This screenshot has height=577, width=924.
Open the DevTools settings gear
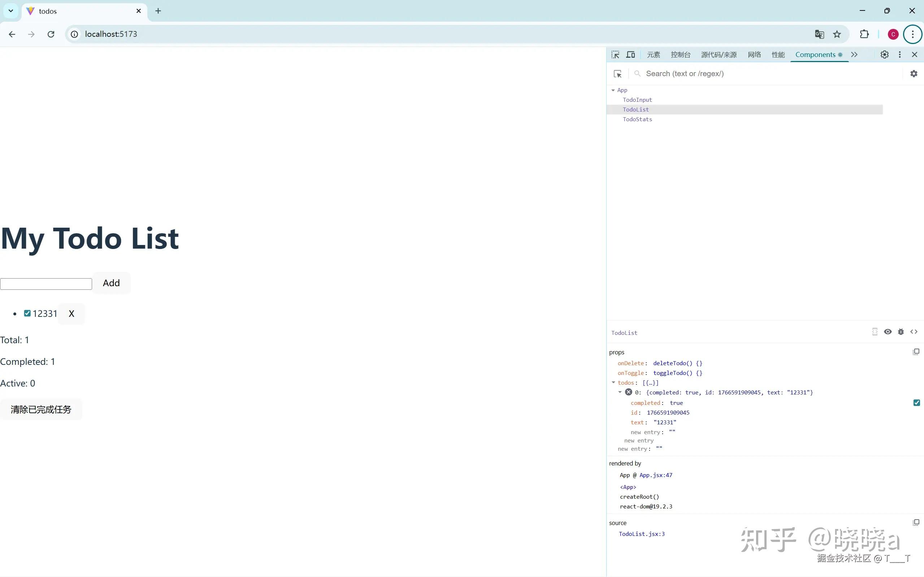884,54
